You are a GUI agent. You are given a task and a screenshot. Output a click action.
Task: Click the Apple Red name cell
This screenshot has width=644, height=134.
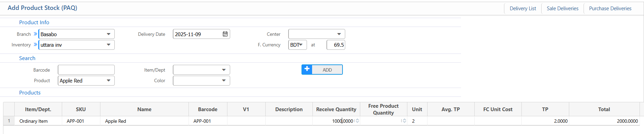[x=144, y=121]
